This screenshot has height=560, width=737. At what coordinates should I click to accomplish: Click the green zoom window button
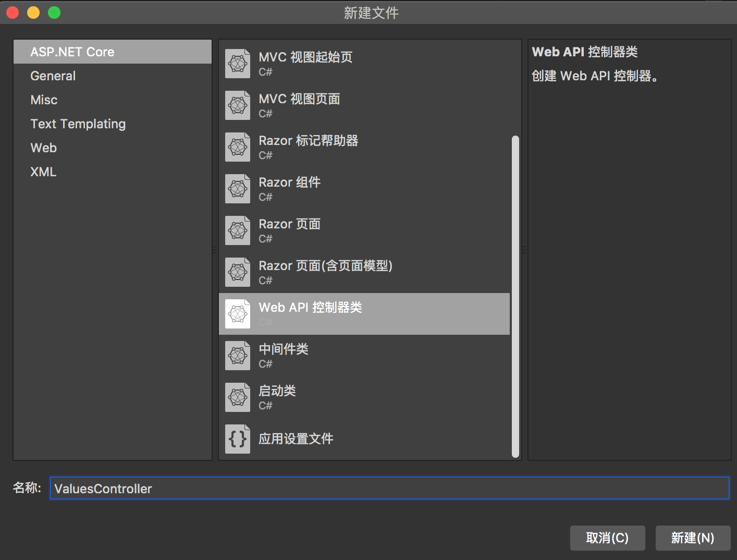coord(54,13)
